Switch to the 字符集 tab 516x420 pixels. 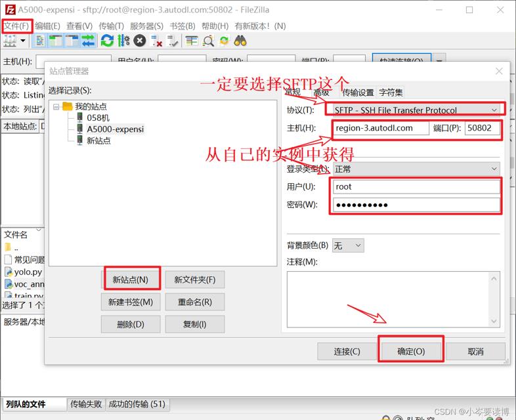click(x=391, y=93)
